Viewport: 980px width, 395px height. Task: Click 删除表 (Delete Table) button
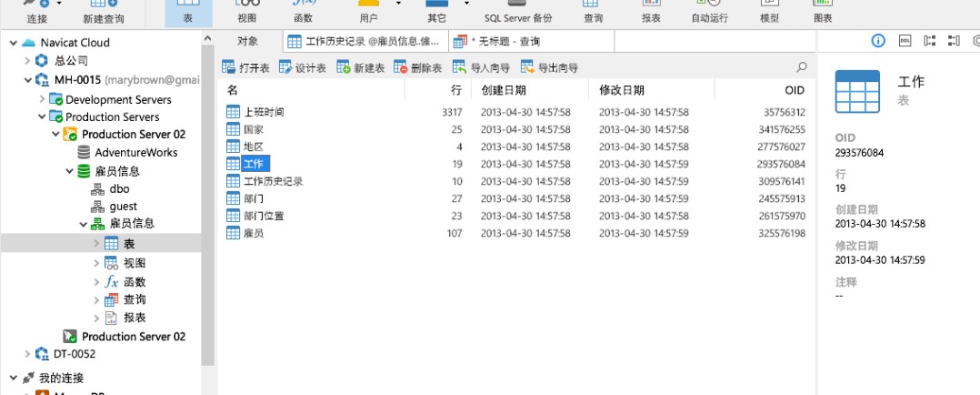point(418,67)
